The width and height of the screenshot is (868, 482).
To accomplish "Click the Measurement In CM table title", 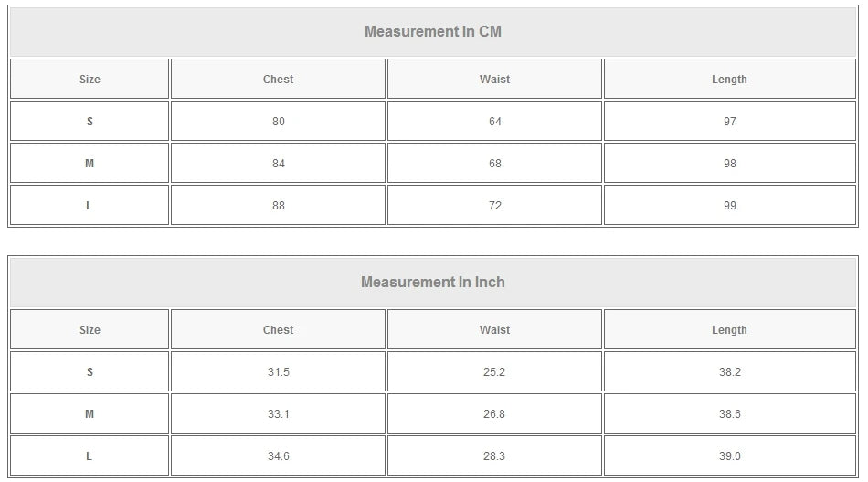I will (x=433, y=32).
